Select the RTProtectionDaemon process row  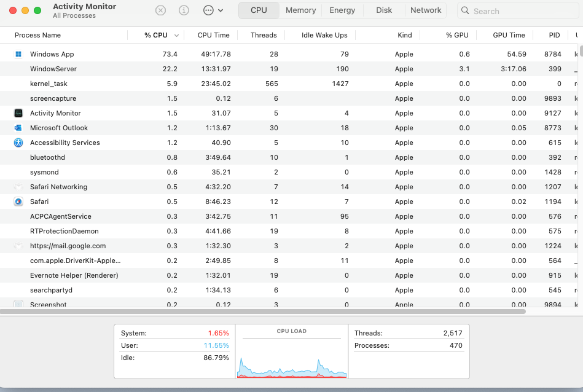(x=289, y=231)
